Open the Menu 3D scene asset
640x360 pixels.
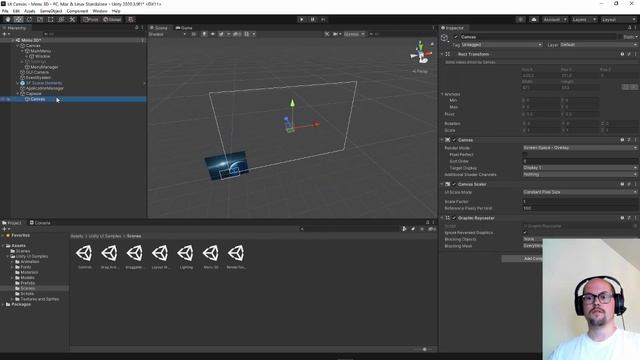click(211, 257)
